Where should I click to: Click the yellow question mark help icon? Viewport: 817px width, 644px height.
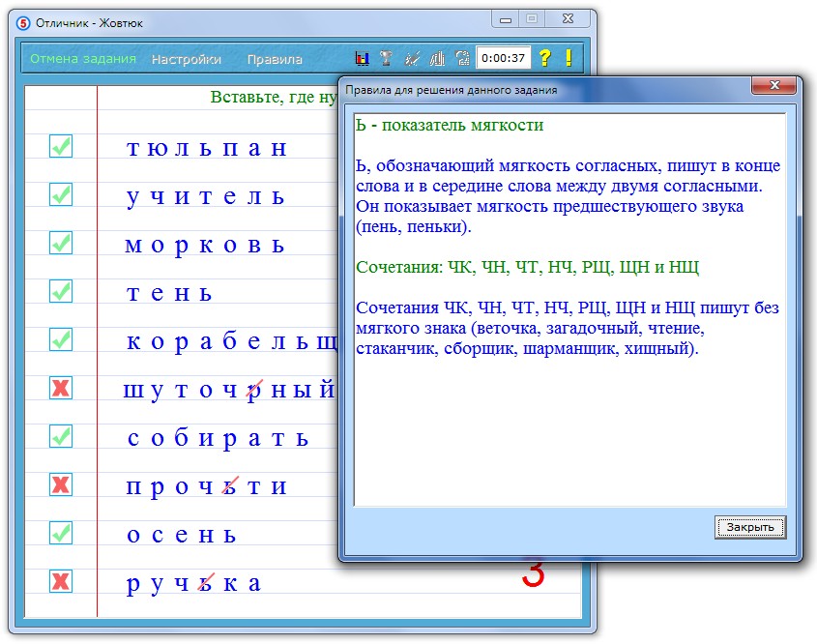pos(544,57)
